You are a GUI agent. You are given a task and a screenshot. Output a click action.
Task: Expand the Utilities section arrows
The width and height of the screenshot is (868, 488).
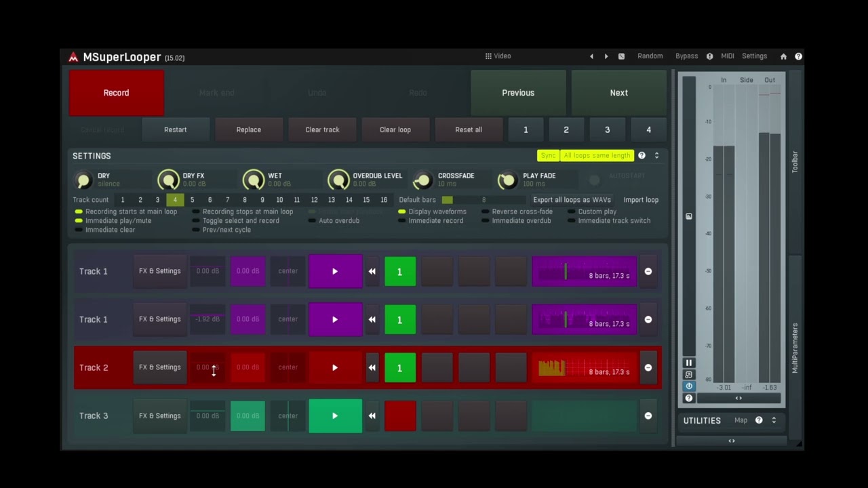774,420
